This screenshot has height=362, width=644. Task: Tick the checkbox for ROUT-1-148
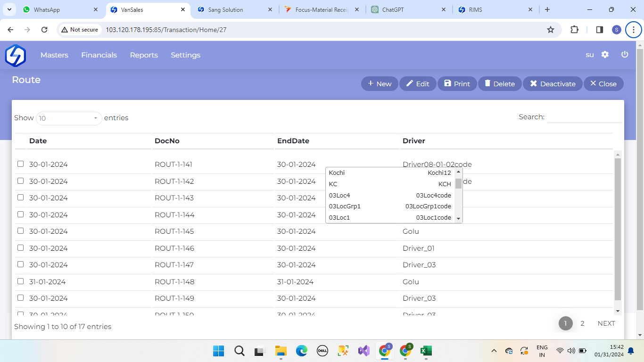(20, 281)
